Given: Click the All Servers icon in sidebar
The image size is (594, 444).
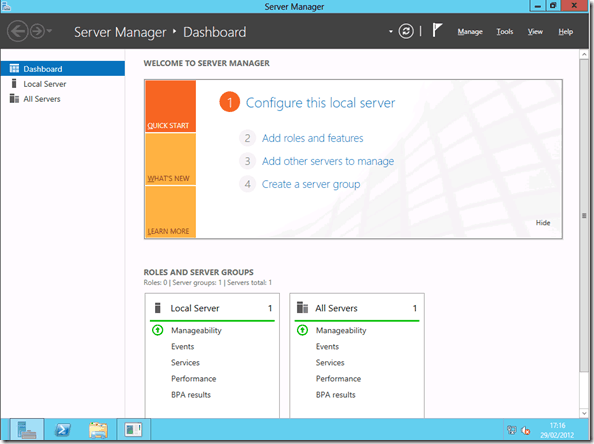Looking at the screenshot, I should point(14,98).
